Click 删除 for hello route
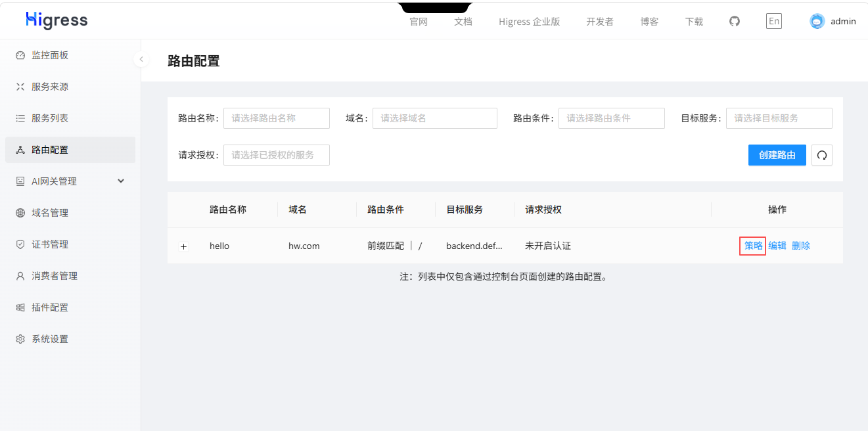The height and width of the screenshot is (431, 868). (801, 246)
